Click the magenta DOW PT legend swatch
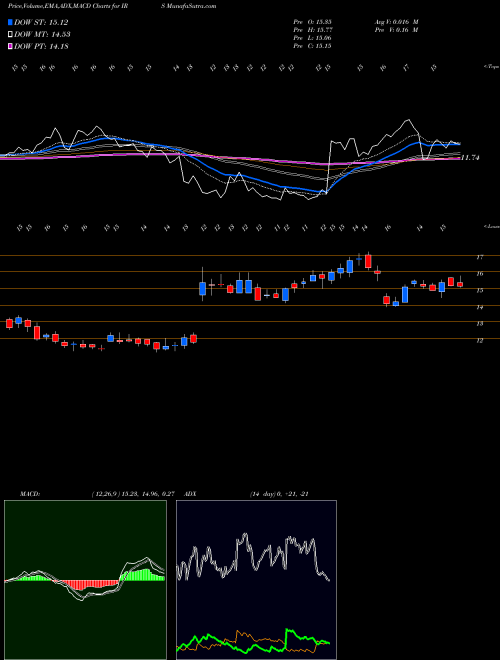500x660 pixels. (x=10, y=47)
